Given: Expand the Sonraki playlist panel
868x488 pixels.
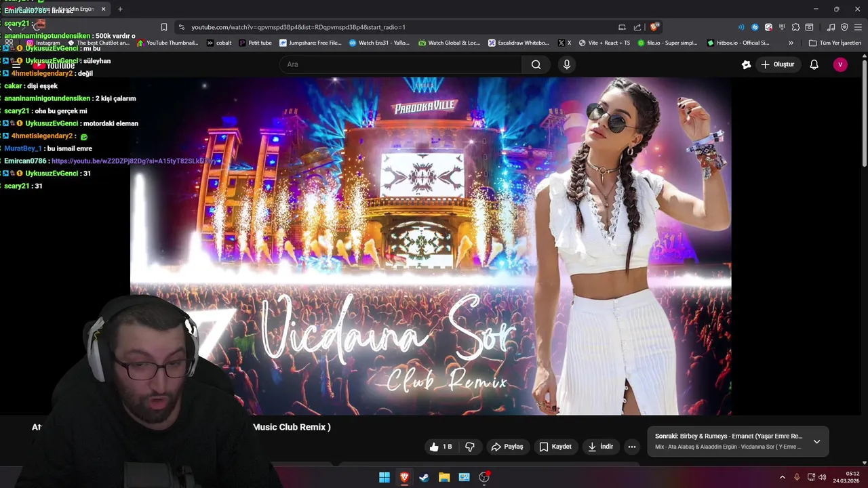Looking at the screenshot, I should coord(816,441).
